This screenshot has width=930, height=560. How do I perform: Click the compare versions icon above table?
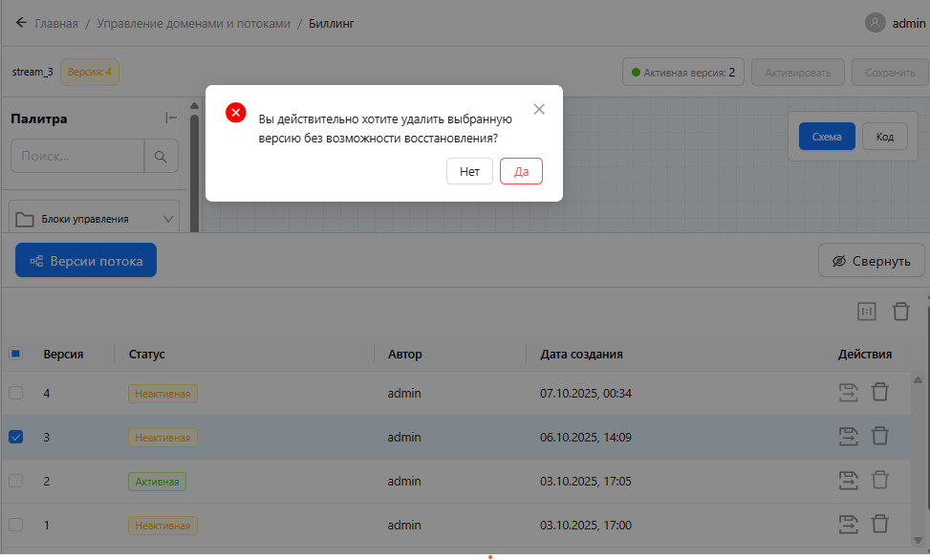[867, 312]
